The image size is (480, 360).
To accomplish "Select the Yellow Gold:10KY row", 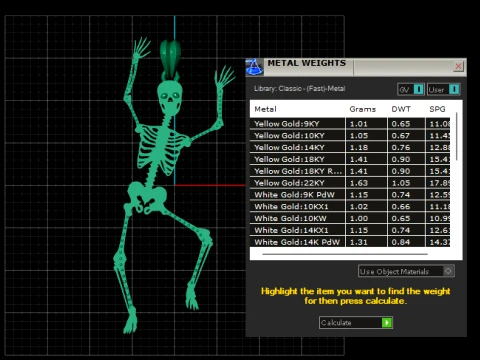I will pos(350,136).
